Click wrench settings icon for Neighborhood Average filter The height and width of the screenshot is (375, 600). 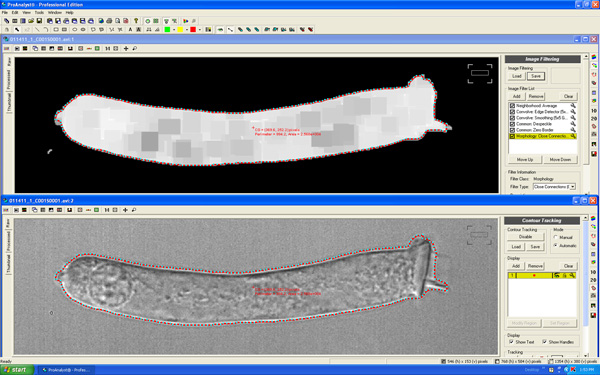(x=573, y=106)
